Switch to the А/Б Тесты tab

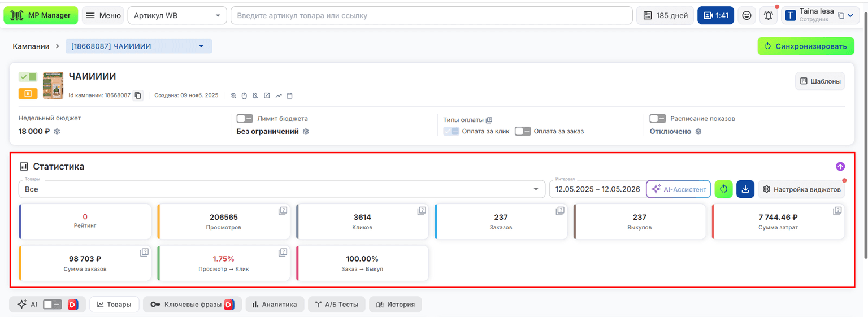point(336,304)
